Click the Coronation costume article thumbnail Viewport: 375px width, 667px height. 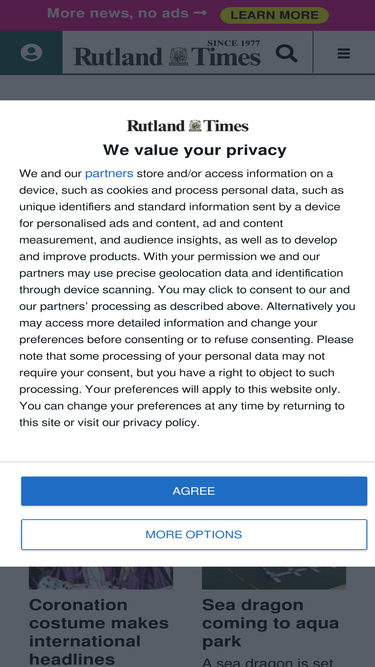click(x=101, y=578)
